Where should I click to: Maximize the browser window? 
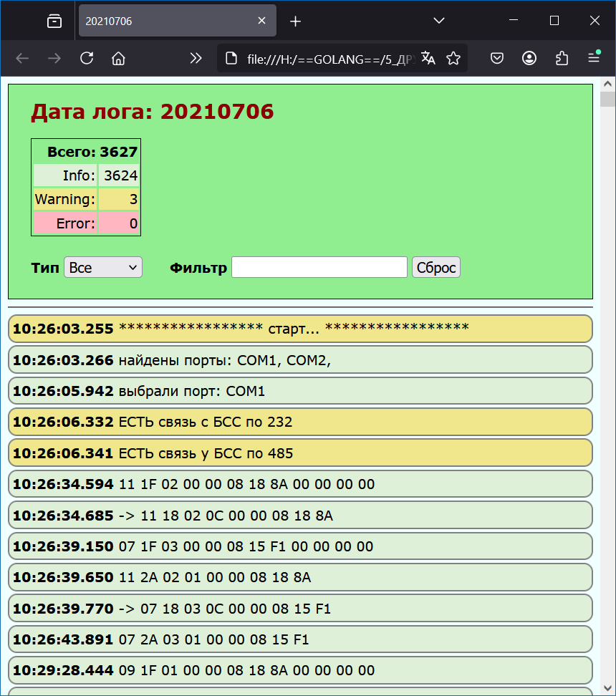tap(554, 21)
